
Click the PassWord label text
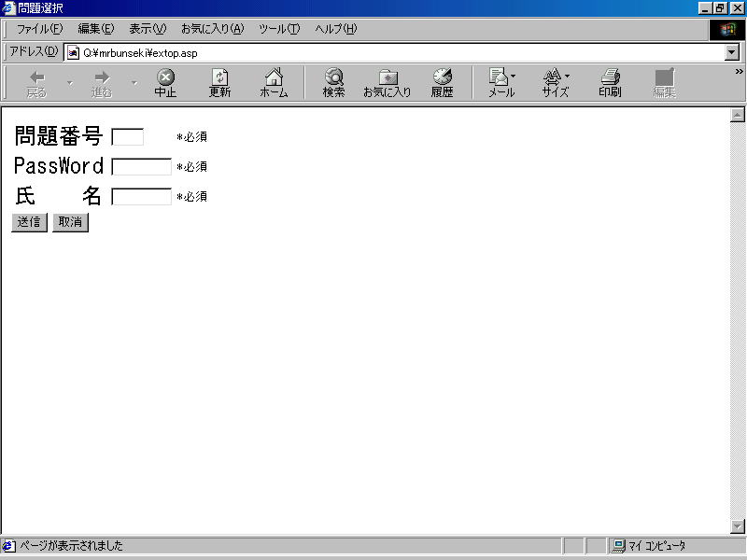pos(58,166)
